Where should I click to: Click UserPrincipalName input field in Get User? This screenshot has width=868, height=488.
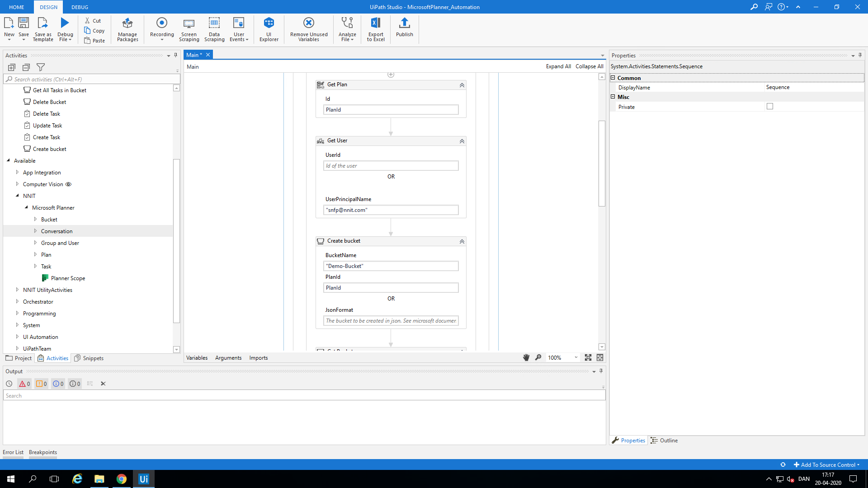pos(391,210)
